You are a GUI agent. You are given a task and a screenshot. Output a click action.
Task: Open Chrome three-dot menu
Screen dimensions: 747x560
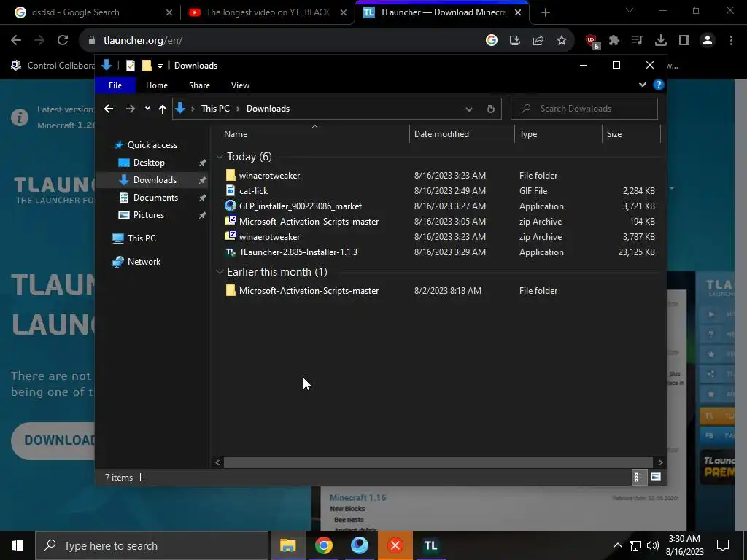coord(731,41)
